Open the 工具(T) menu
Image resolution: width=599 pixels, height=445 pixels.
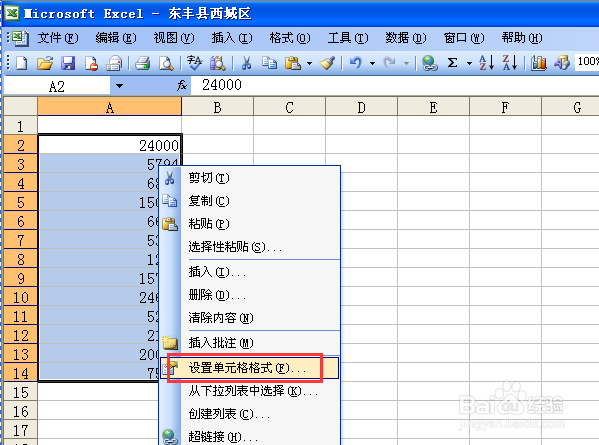(x=348, y=38)
